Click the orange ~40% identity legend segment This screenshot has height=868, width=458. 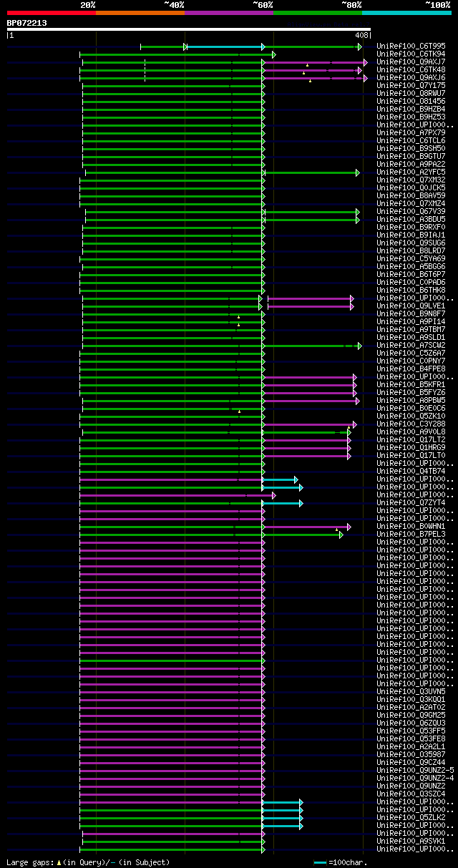pyautogui.click(x=140, y=13)
